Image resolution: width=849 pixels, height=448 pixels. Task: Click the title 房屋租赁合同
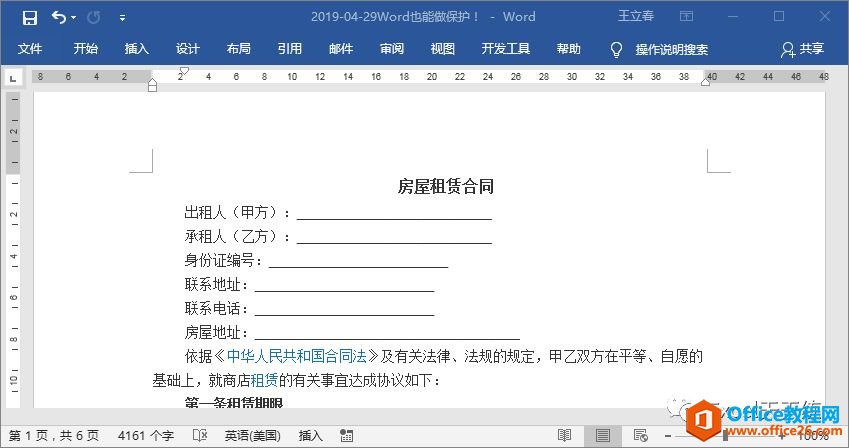[x=445, y=186]
